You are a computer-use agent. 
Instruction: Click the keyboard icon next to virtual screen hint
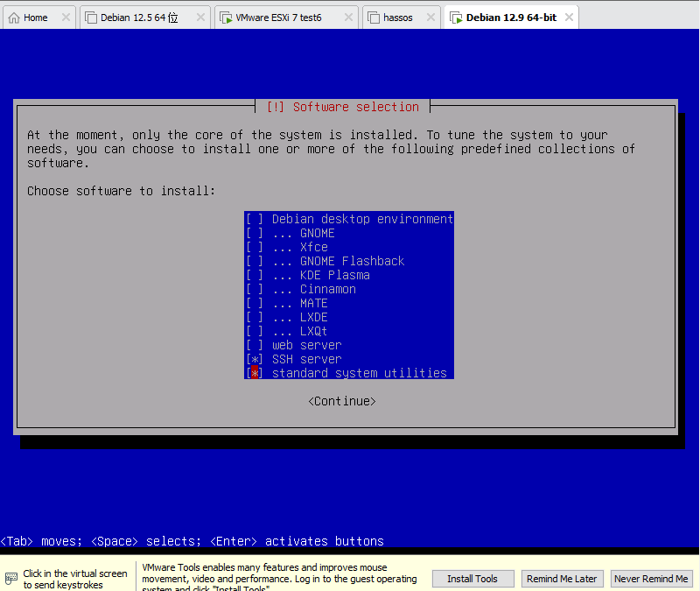pyautogui.click(x=10, y=577)
